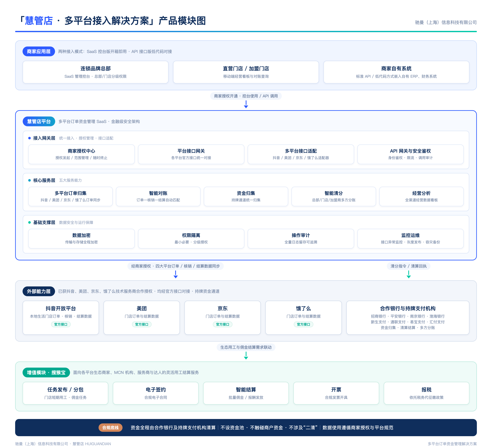Click the 增值模块·搜猴宝 green badge
Viewport: 492px width, 448px height.
tap(46, 373)
